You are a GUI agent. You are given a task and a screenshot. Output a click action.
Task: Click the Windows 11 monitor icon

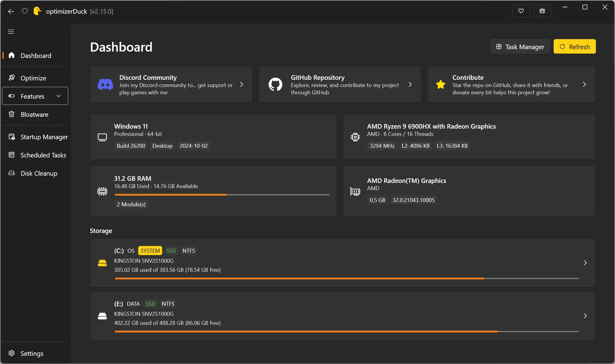point(102,137)
